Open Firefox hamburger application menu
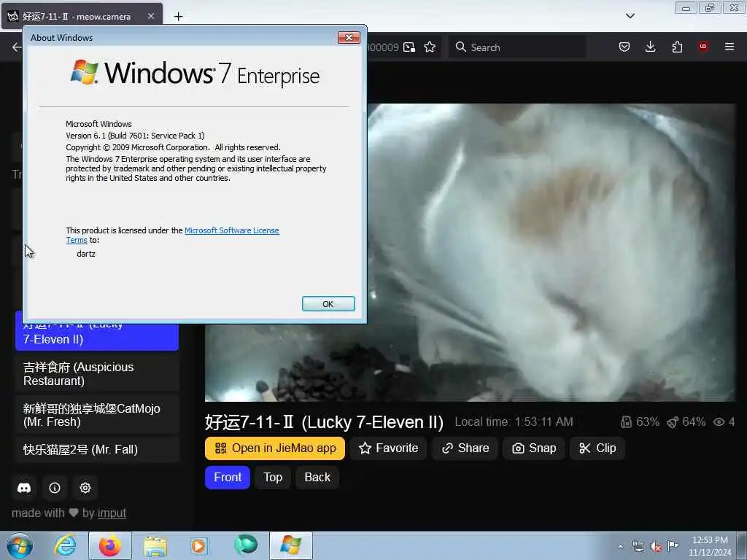 729,47
